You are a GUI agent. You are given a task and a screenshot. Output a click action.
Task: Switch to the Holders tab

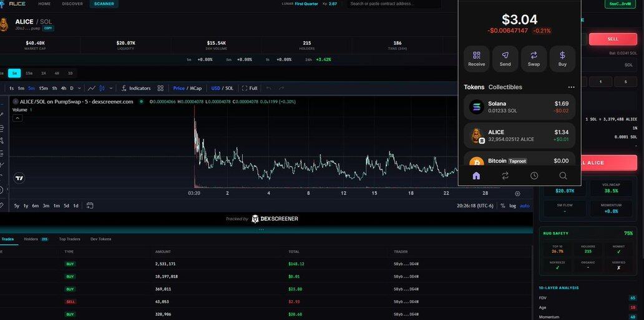(x=31, y=239)
